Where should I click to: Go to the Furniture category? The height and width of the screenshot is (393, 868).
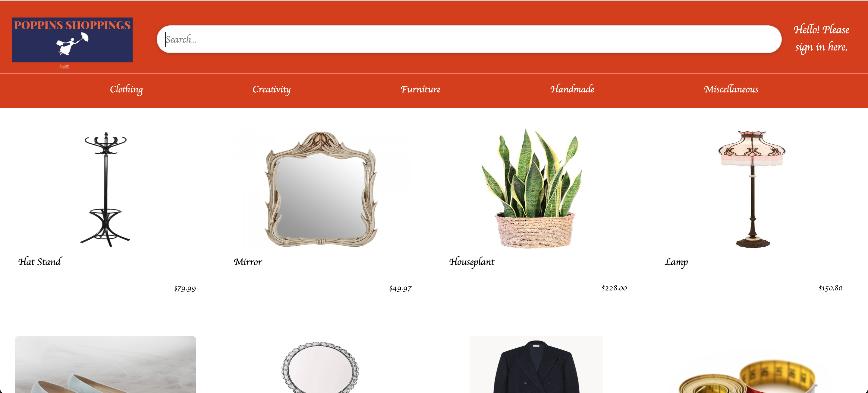(x=420, y=89)
